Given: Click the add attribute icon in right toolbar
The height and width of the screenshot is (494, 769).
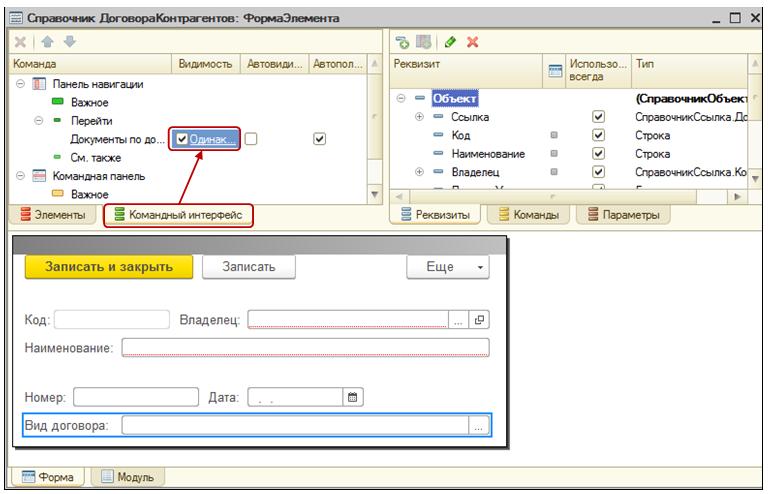Looking at the screenshot, I should point(402,42).
